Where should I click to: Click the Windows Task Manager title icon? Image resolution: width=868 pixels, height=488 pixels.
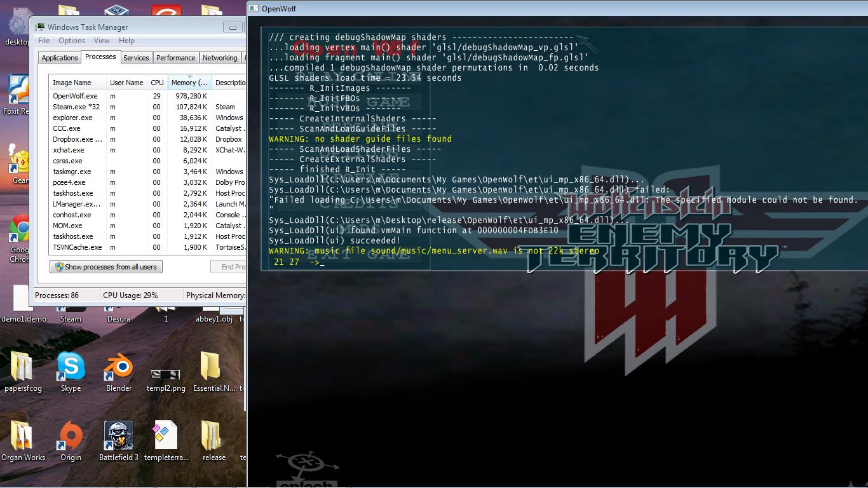click(x=40, y=27)
